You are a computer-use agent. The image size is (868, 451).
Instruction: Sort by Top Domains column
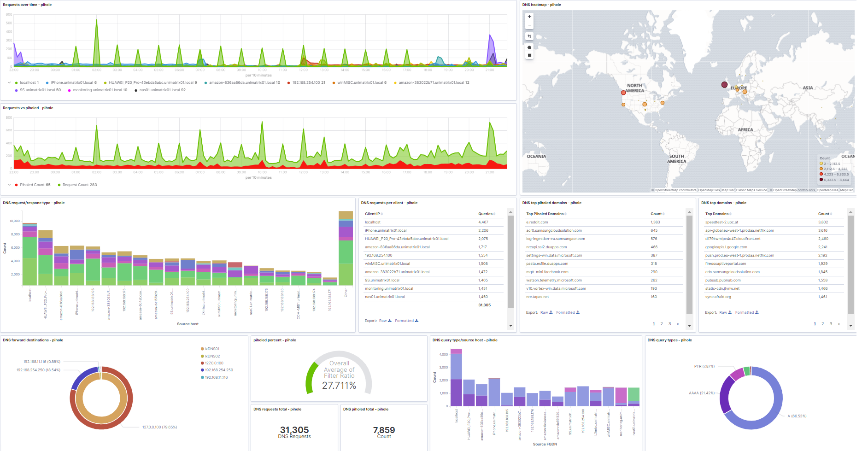click(718, 214)
